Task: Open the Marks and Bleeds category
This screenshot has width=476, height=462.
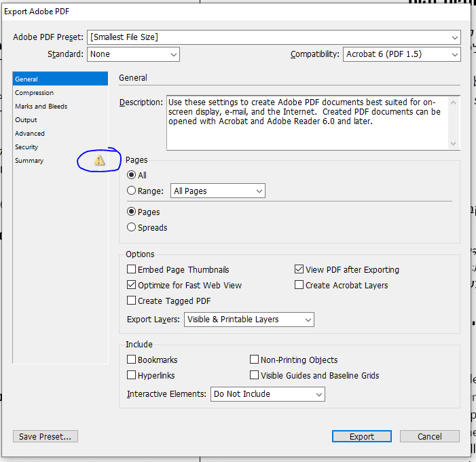Action: [60, 107]
